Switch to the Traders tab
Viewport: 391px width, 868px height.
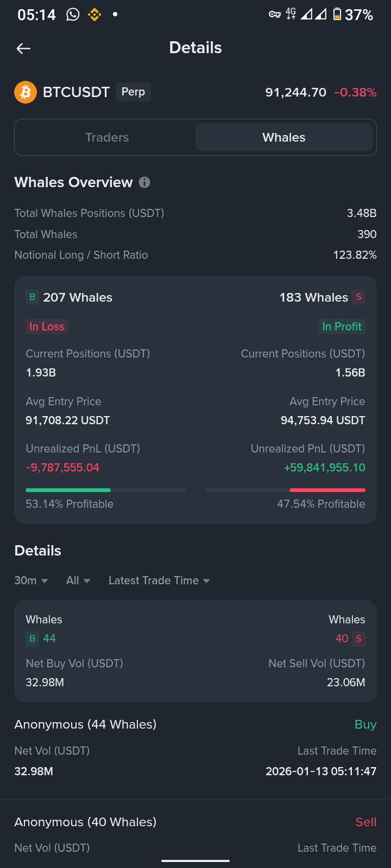[x=107, y=137]
